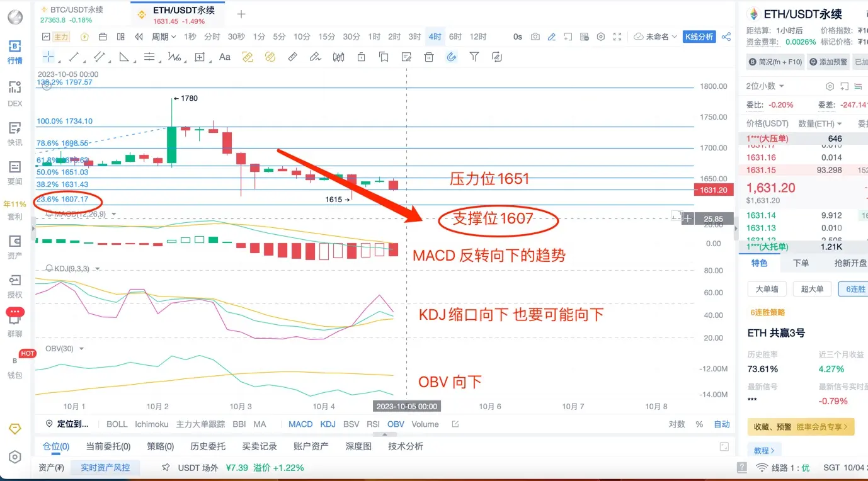
Task: Toggle the MACD indicator
Action: point(300,424)
